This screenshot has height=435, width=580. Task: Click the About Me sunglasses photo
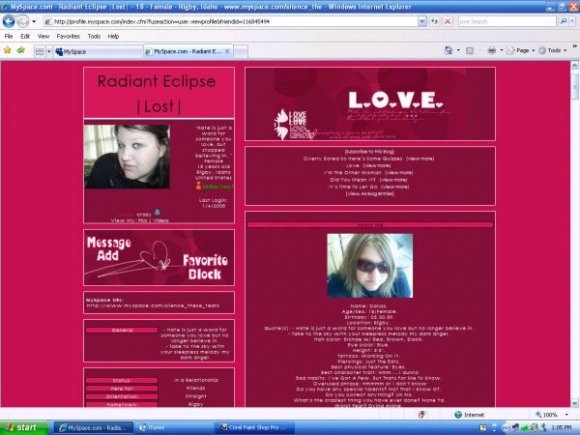tap(370, 266)
